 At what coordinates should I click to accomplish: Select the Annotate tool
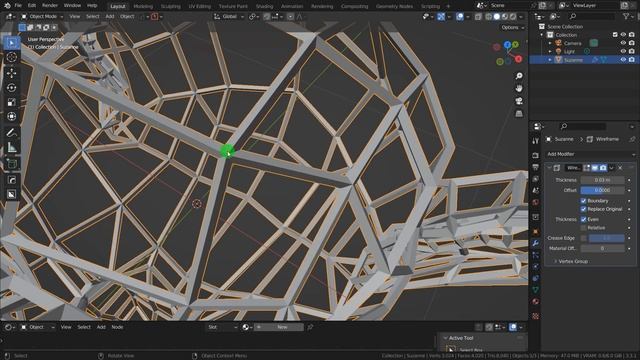[11, 133]
